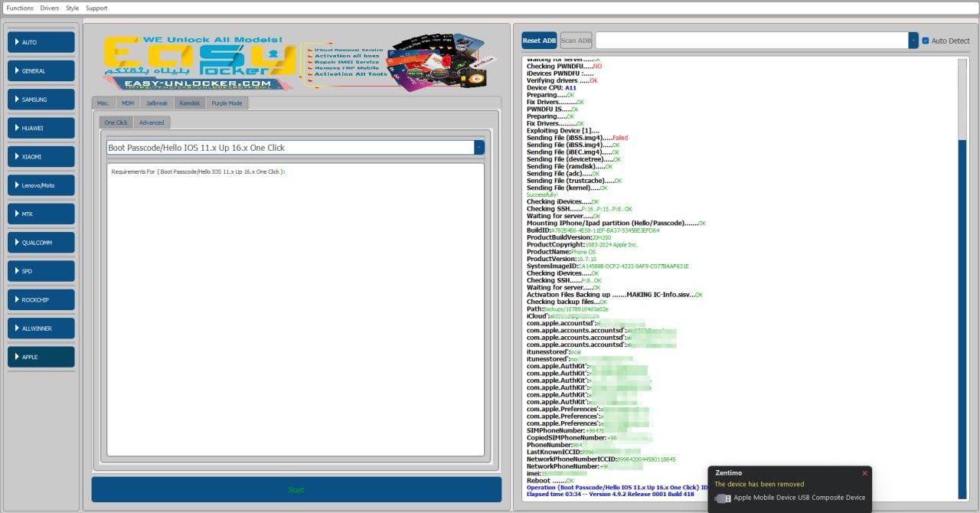
Task: Switch to the Misc. tab
Action: 103,103
